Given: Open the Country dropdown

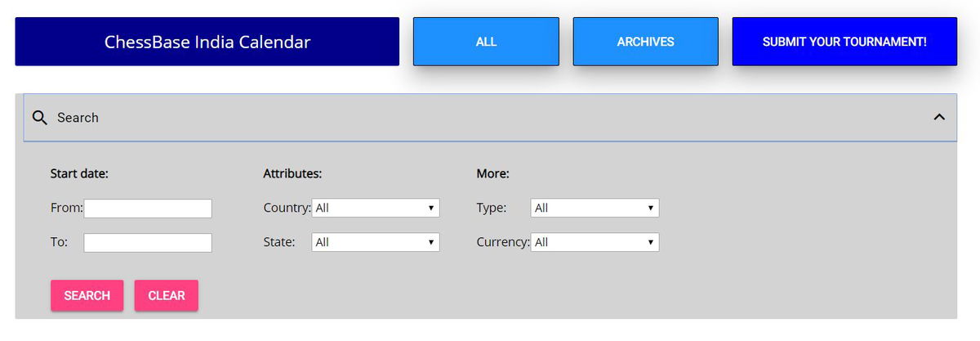Looking at the screenshot, I should click(375, 209).
